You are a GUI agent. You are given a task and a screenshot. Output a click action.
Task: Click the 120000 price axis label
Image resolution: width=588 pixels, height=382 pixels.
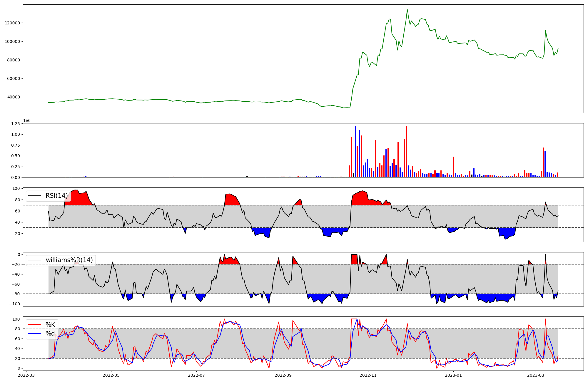[12, 23]
